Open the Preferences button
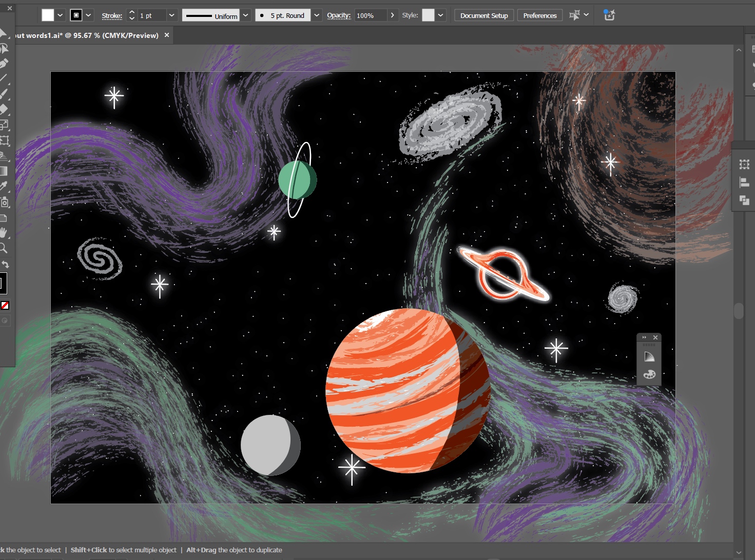The width and height of the screenshot is (755, 560). click(x=539, y=15)
